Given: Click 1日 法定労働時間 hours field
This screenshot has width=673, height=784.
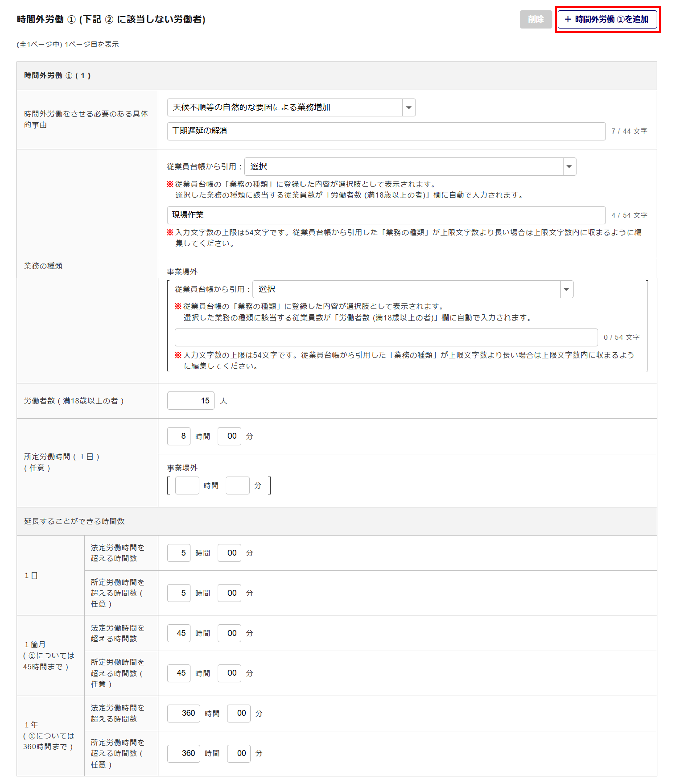Looking at the screenshot, I should [179, 553].
